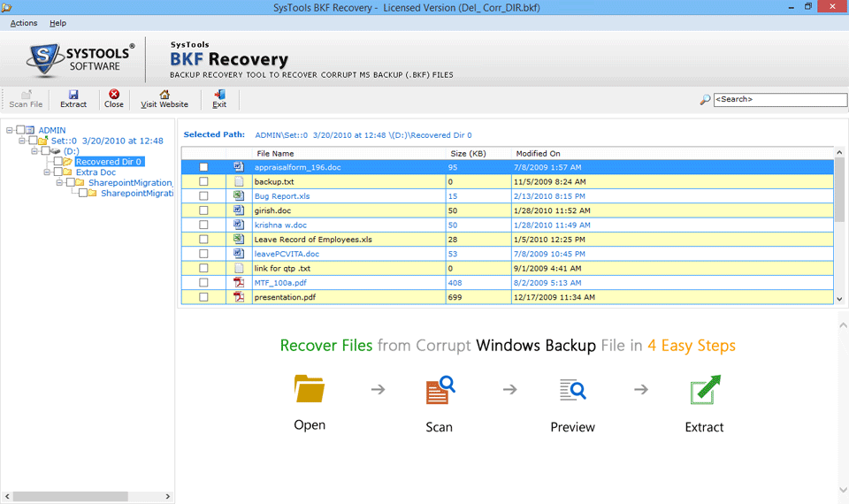Tick the Bug Report.xls checkbox

click(203, 196)
